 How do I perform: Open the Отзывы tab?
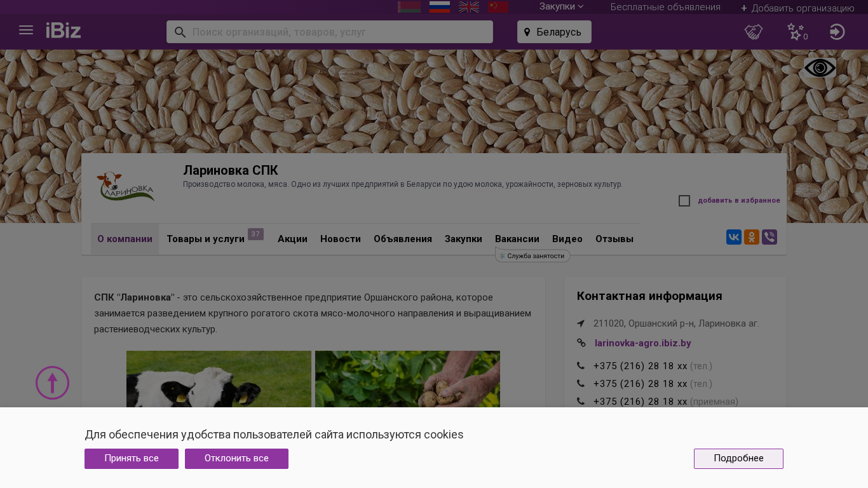click(614, 239)
